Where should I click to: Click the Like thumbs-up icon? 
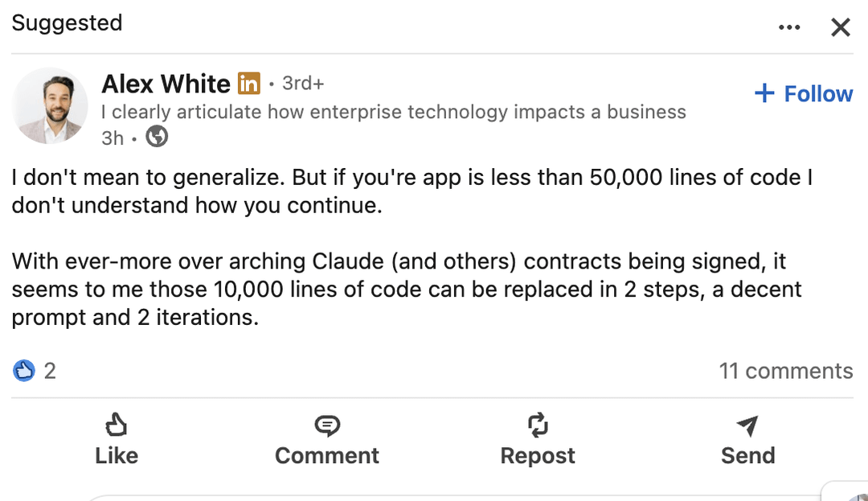click(117, 425)
